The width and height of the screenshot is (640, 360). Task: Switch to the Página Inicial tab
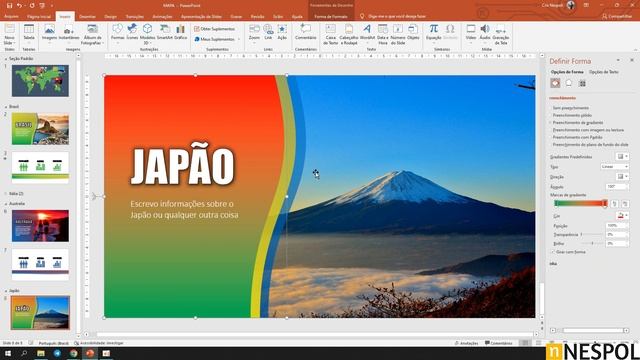[x=39, y=16]
